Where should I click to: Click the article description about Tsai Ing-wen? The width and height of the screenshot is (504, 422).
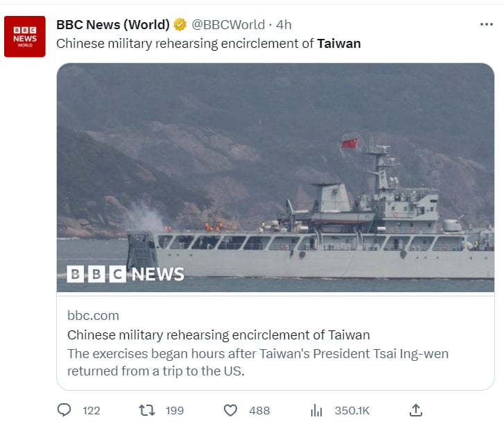pyautogui.click(x=258, y=362)
